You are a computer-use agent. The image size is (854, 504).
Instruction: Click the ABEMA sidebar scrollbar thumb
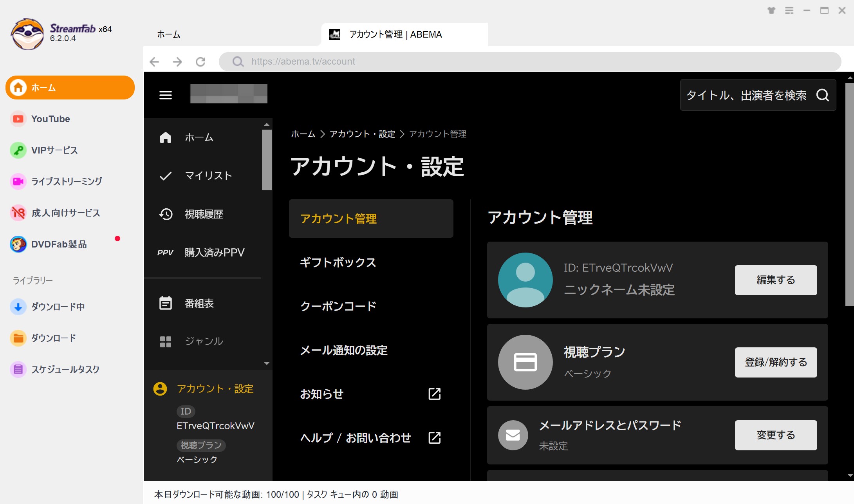click(267, 160)
